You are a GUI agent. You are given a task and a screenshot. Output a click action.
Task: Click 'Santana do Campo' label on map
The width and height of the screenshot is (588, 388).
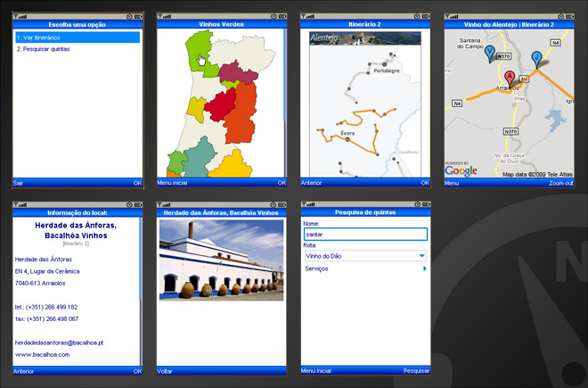(x=470, y=43)
